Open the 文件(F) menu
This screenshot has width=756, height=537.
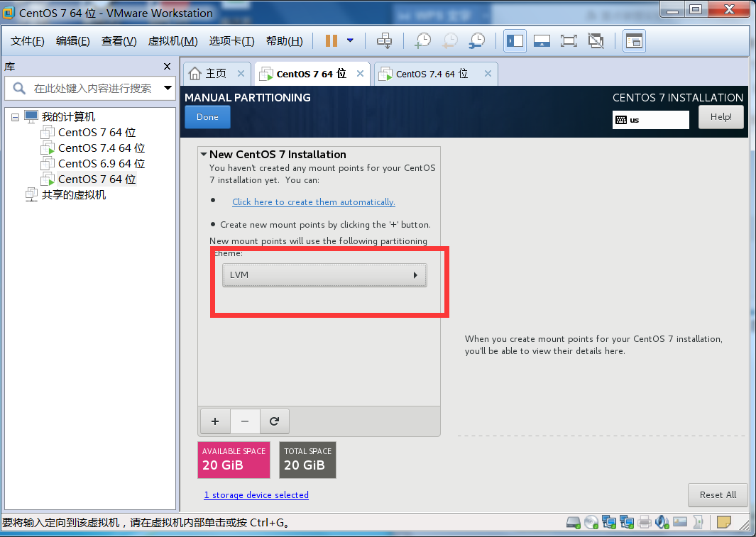point(28,41)
